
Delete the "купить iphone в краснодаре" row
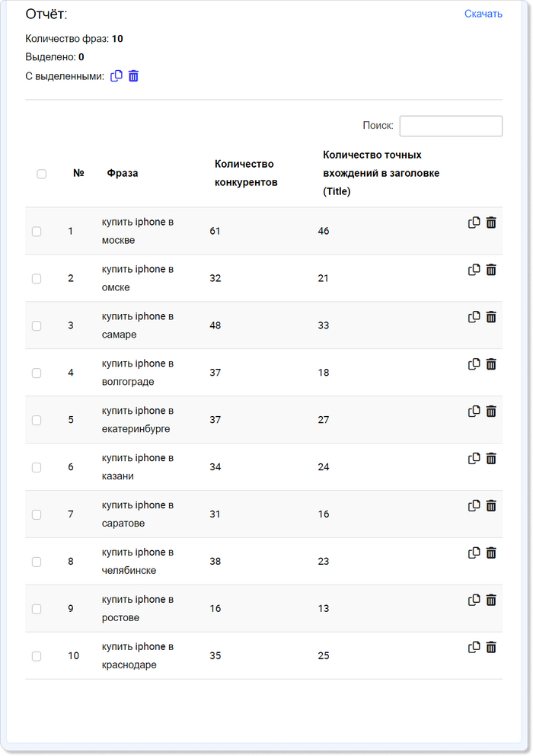[x=491, y=648]
